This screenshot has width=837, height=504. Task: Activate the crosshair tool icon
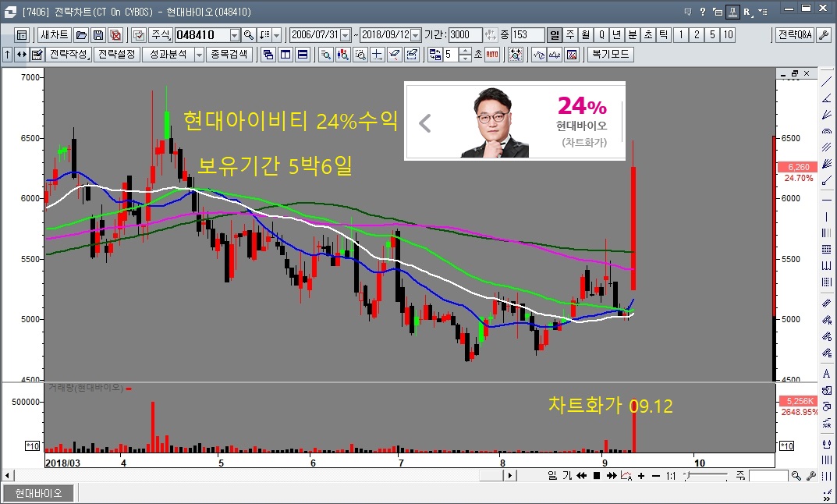tap(377, 55)
